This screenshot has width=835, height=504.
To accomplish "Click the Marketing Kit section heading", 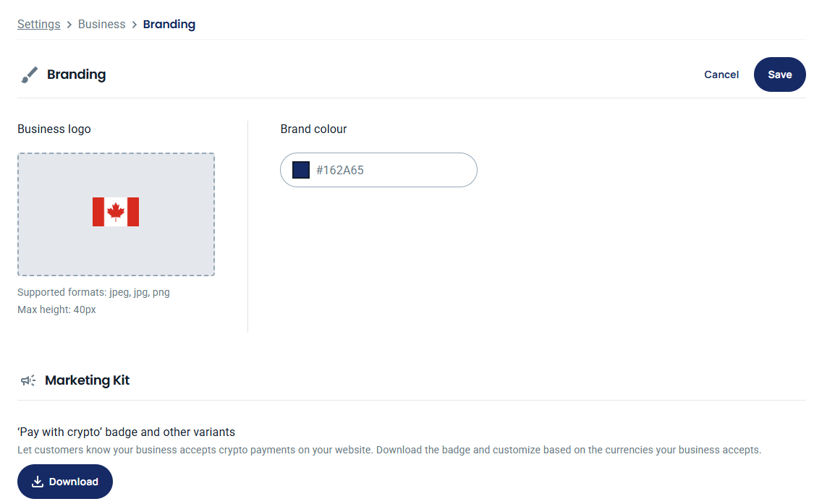I will click(x=87, y=380).
